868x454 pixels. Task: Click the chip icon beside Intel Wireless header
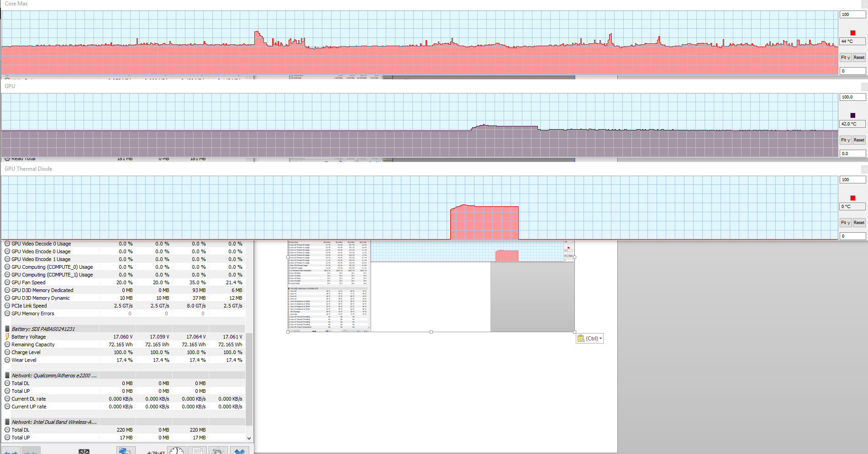(x=7, y=422)
